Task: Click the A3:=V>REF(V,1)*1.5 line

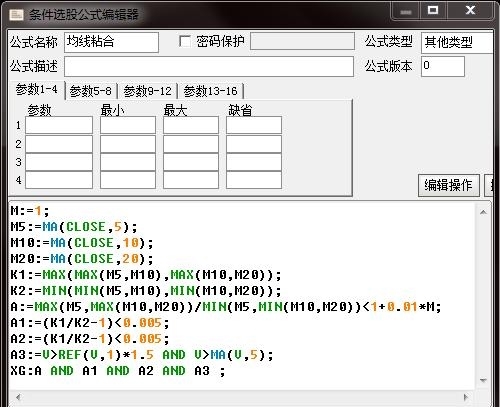Action: click(x=142, y=355)
